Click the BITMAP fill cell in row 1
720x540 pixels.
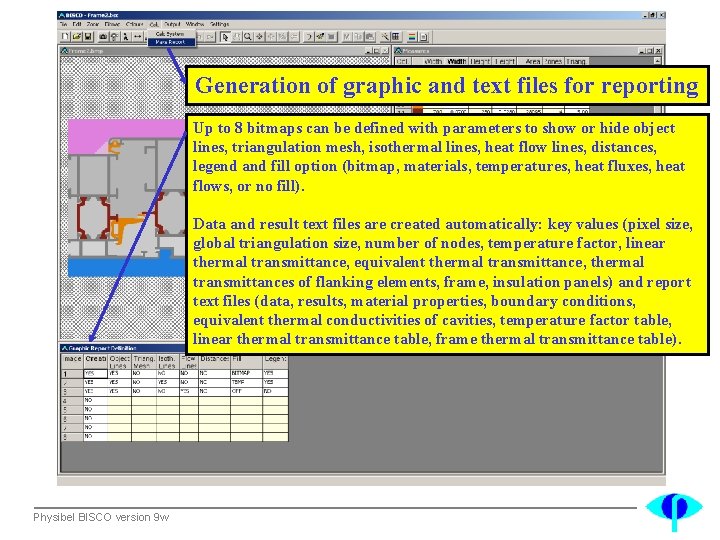tap(247, 373)
